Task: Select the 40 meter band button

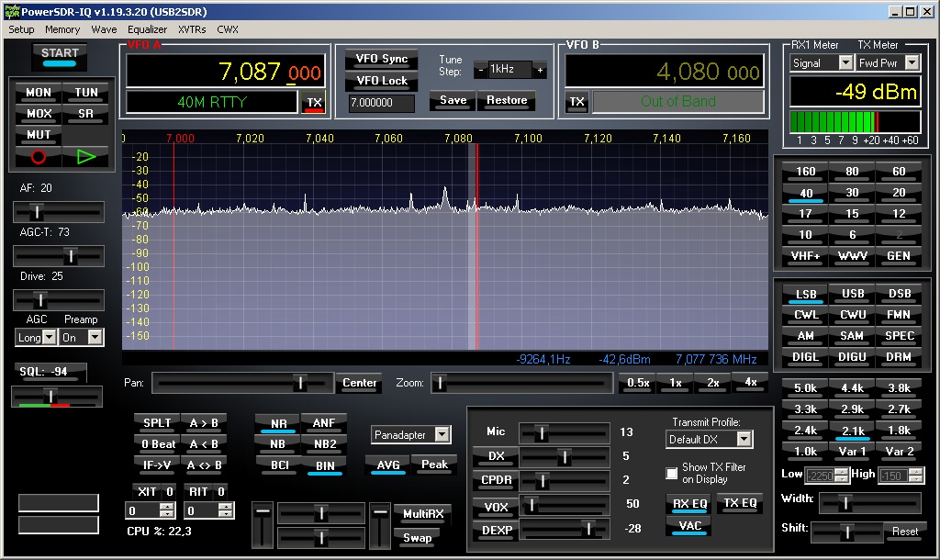Action: (x=806, y=194)
